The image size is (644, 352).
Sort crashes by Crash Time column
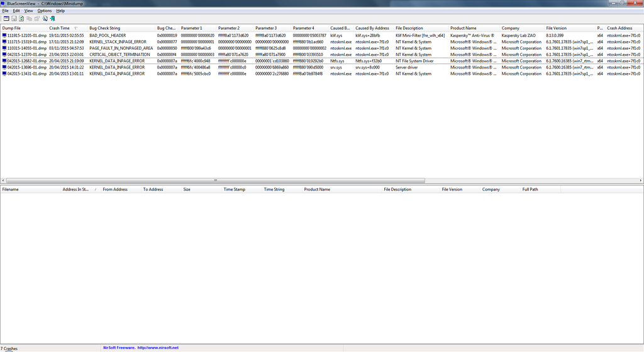[60, 28]
